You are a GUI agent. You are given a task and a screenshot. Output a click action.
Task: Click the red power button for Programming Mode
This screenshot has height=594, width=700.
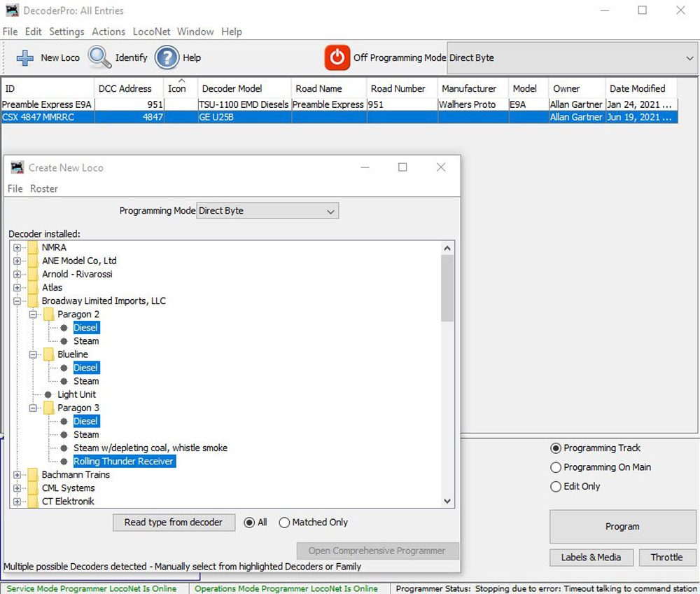coord(337,57)
